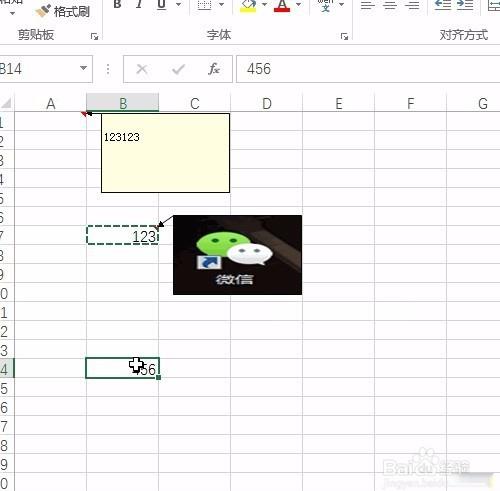This screenshot has width=500, height=491.
Task: Apply yellow fill color bucket
Action: (248, 5)
